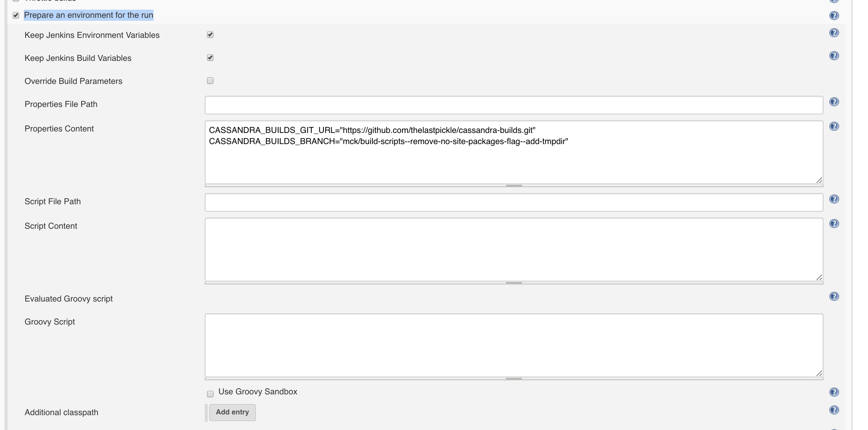Click help icon beside Script Content
The width and height of the screenshot is (868, 430).
click(x=834, y=224)
